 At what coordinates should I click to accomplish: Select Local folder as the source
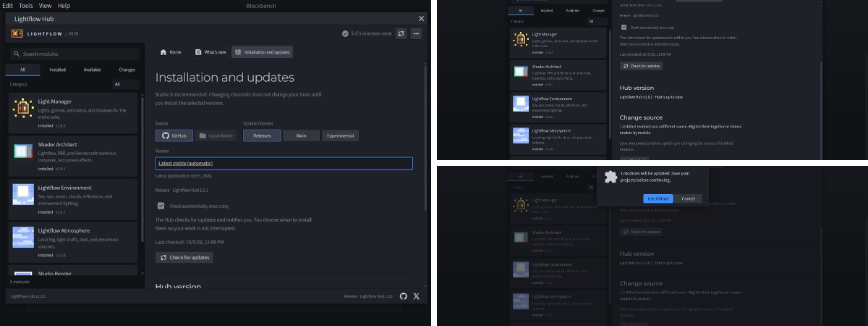tap(216, 135)
